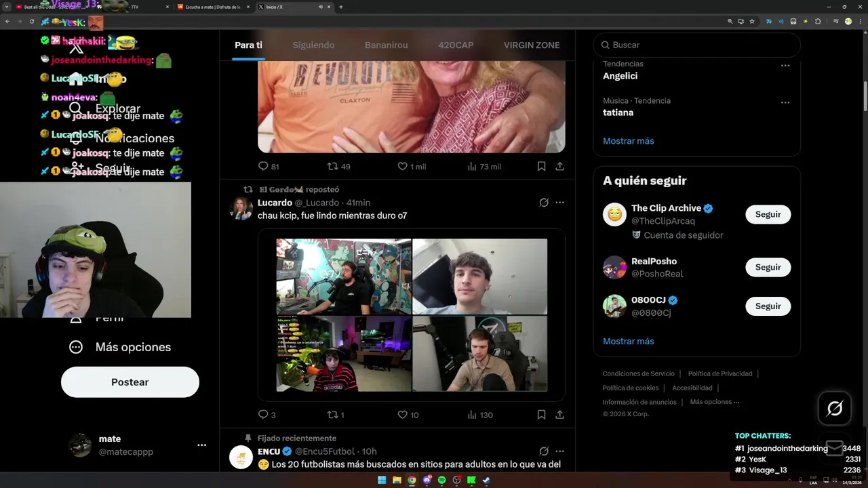Open tatiana music trend
Image resolution: width=868 pixels, height=488 pixels.
pos(618,113)
